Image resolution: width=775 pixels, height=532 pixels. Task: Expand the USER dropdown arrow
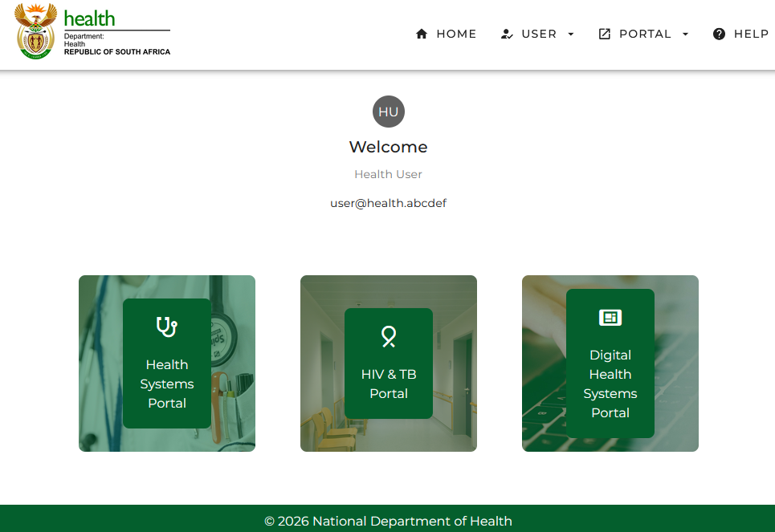coord(571,34)
